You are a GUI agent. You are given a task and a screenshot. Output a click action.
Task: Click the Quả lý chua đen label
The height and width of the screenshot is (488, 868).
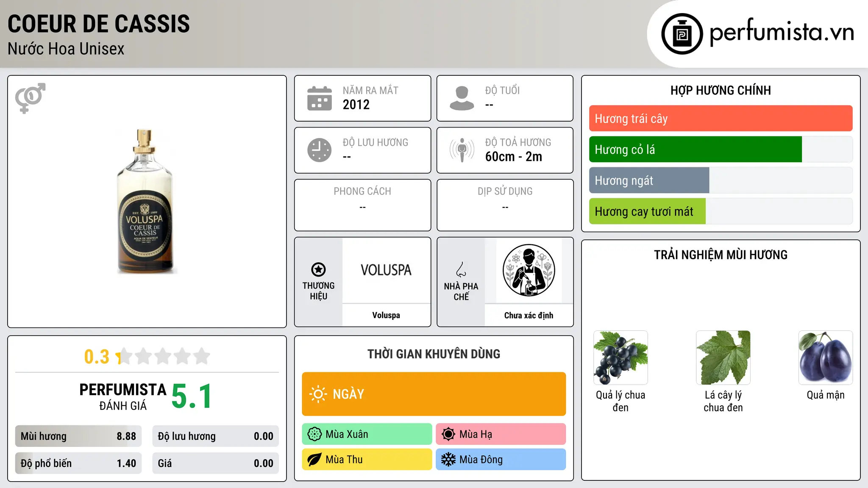620,401
